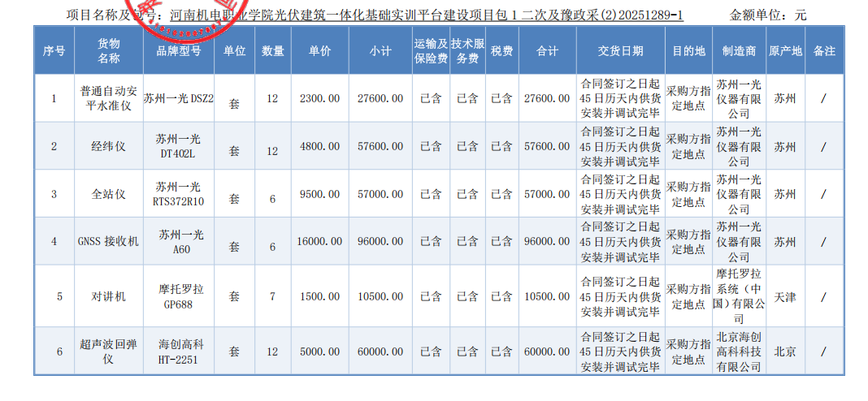Click the 品牌型号 column header
The image size is (868, 401).
coord(178,50)
